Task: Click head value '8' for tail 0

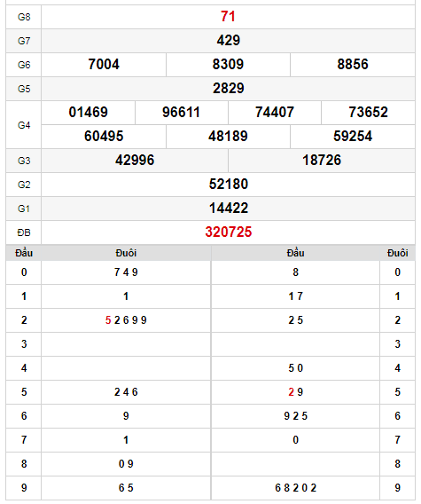Action: click(x=295, y=272)
